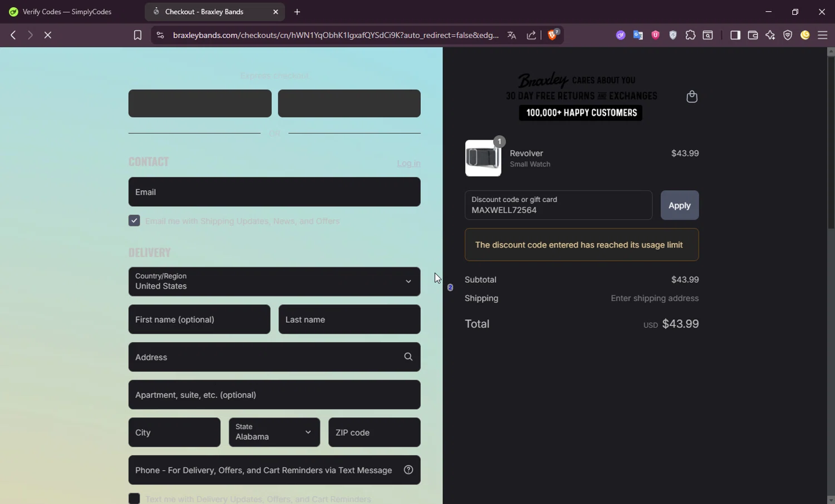This screenshot has width=835, height=504.
Task: Close the Checkout - Braxley Bands tab
Action: pyautogui.click(x=276, y=12)
